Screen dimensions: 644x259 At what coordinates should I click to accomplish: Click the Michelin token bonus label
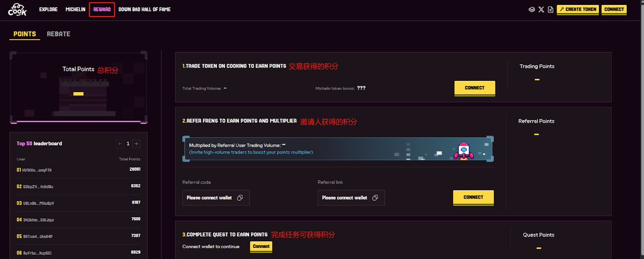pyautogui.click(x=335, y=88)
